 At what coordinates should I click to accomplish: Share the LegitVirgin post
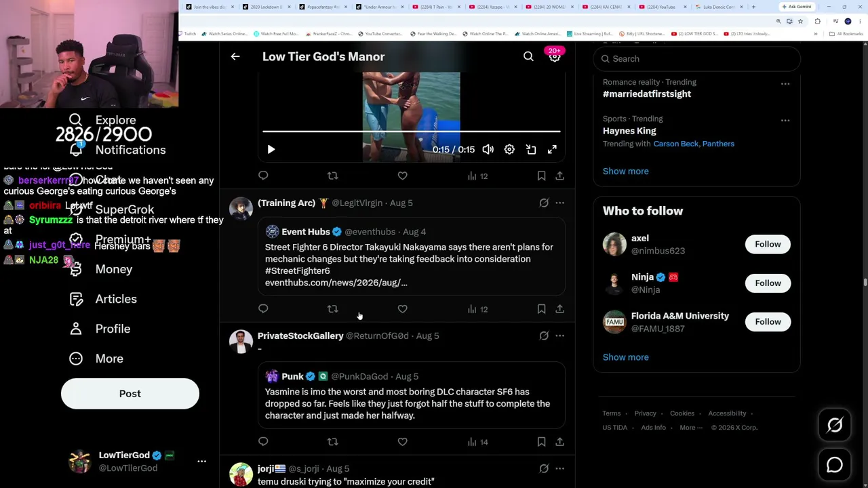[x=559, y=309]
